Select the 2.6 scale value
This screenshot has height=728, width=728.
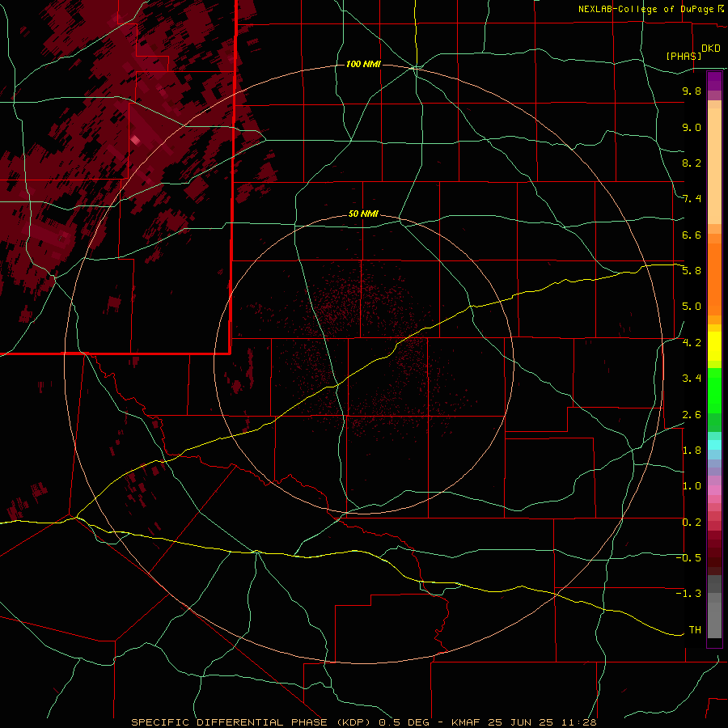coord(692,415)
